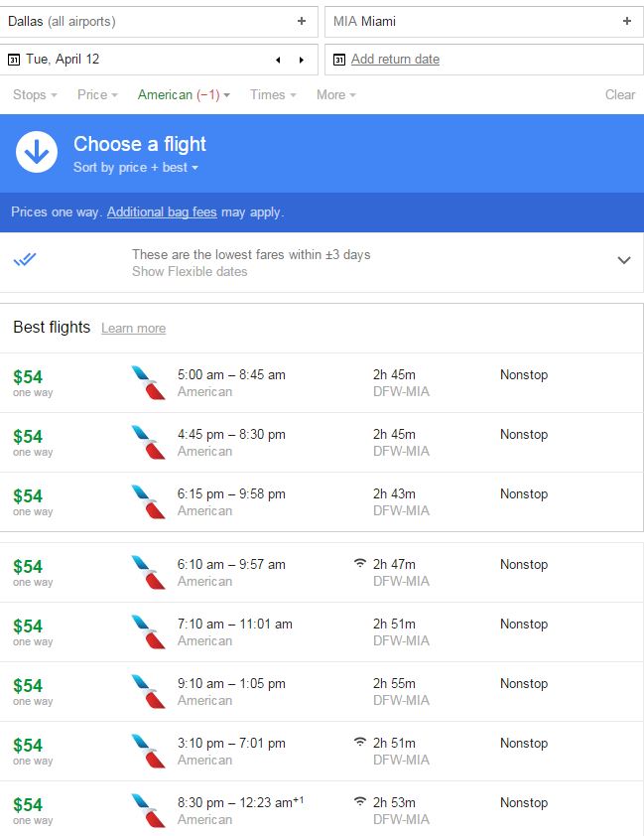The height and width of the screenshot is (836, 644).
Task: Open the Additional bag fees link
Action: [162, 212]
